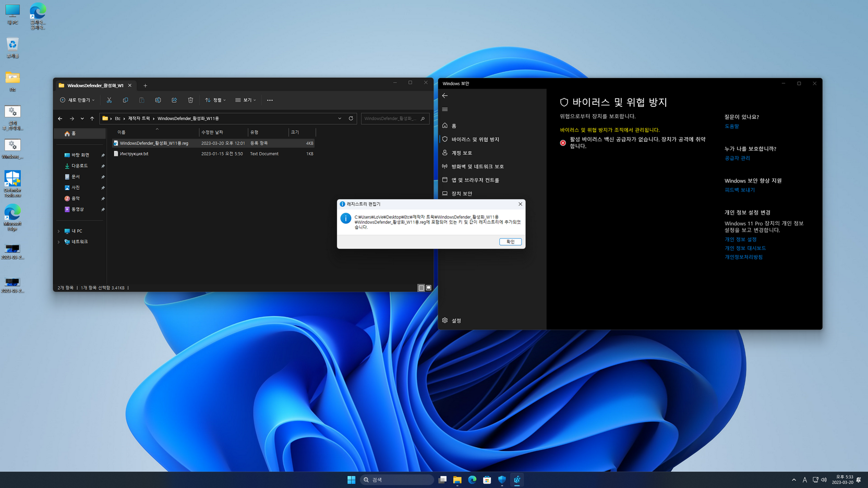Image resolution: width=868 pixels, height=488 pixels.
Task: Open the 개인 정보 설정 link
Action: pyautogui.click(x=740, y=239)
